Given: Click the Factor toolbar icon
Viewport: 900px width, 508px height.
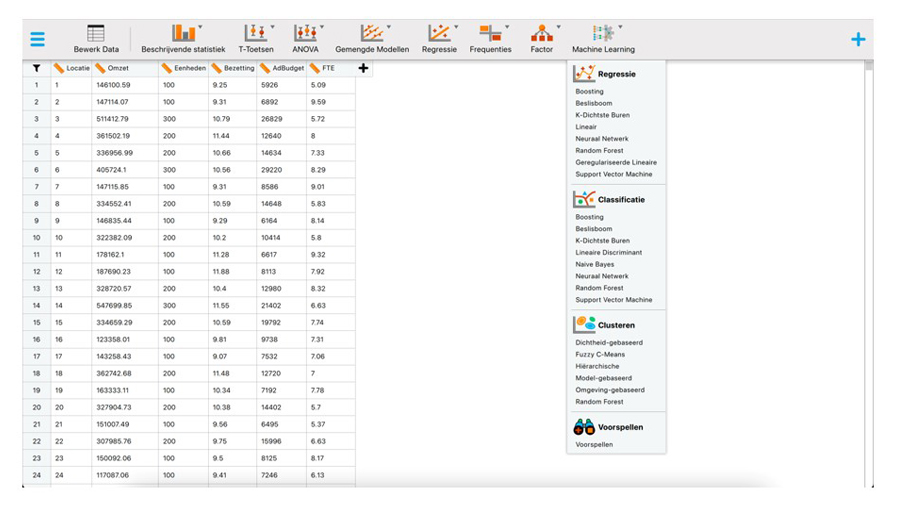Looking at the screenshot, I should [541, 35].
